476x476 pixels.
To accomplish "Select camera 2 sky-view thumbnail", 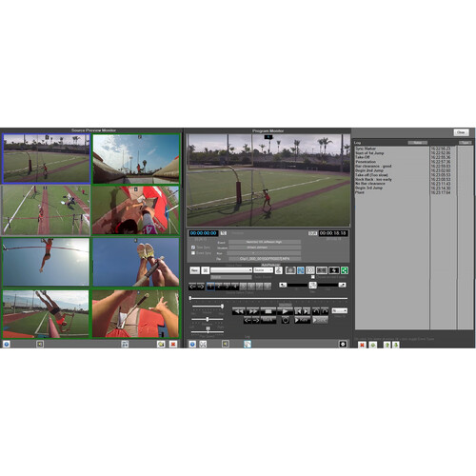I will click(x=136, y=158).
